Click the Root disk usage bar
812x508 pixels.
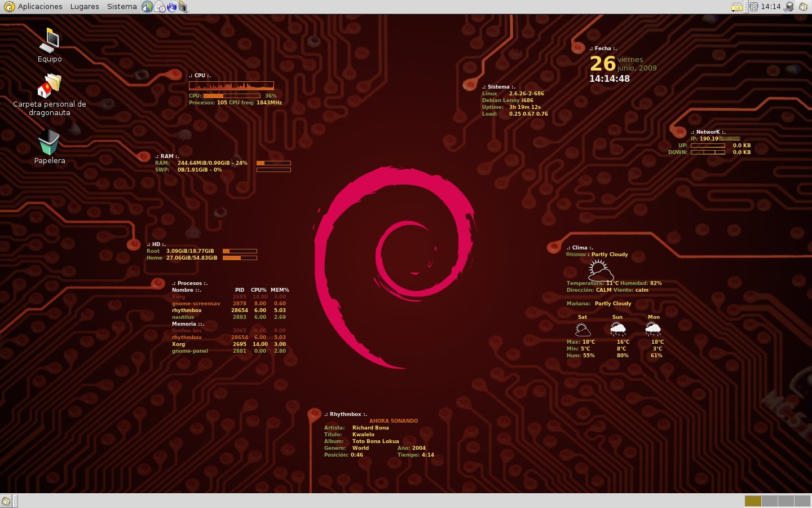point(240,251)
